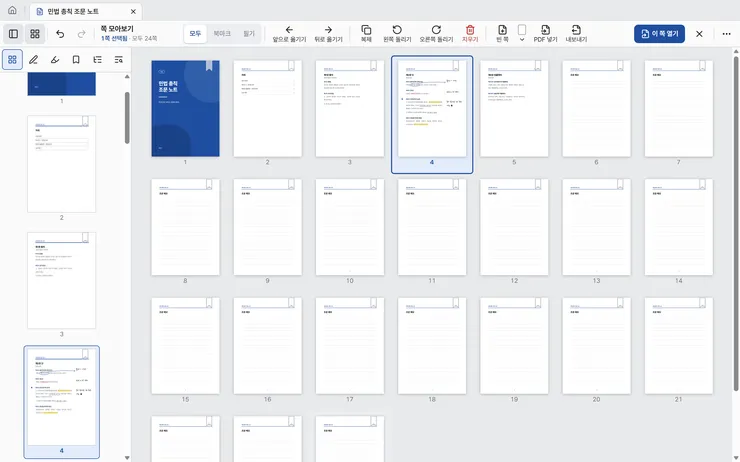This screenshot has width=740, height=462.
Task: Select page 3 thumbnail in grid
Action: tap(350, 108)
